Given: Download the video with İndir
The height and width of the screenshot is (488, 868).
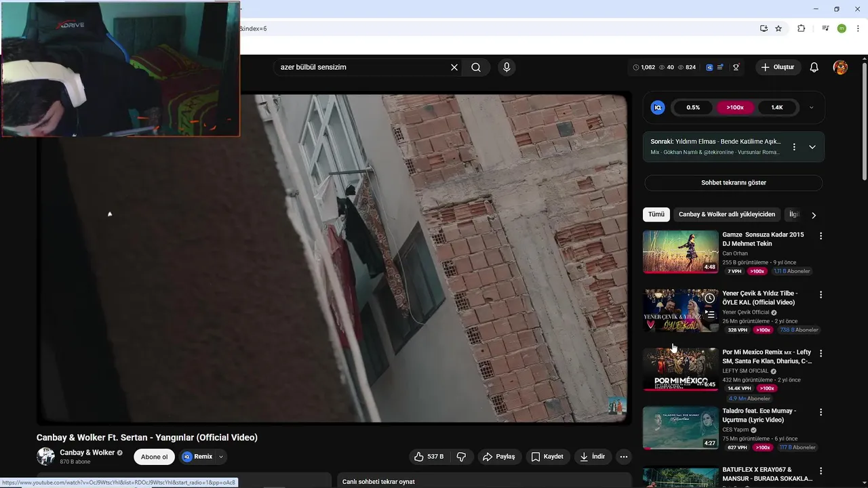Looking at the screenshot, I should [x=592, y=457].
